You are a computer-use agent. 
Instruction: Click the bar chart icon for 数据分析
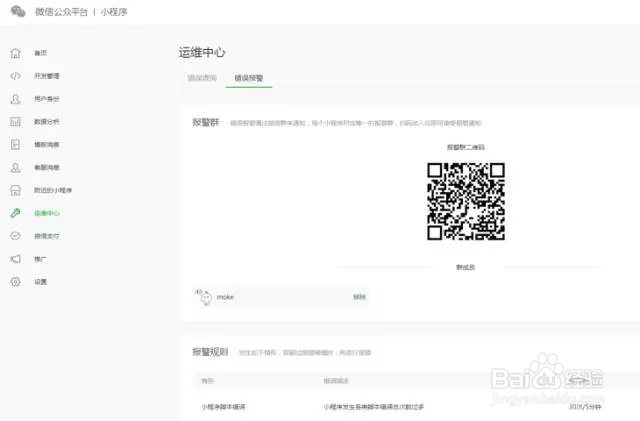coord(16,122)
